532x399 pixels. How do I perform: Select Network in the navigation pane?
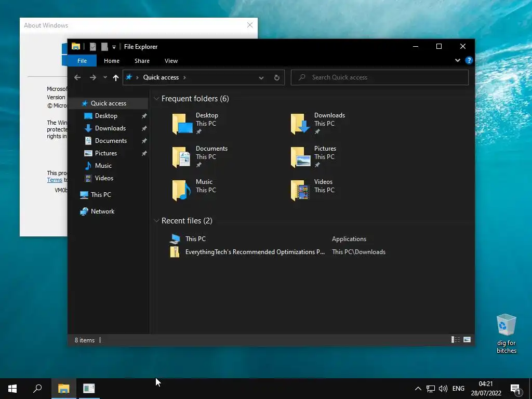click(102, 211)
